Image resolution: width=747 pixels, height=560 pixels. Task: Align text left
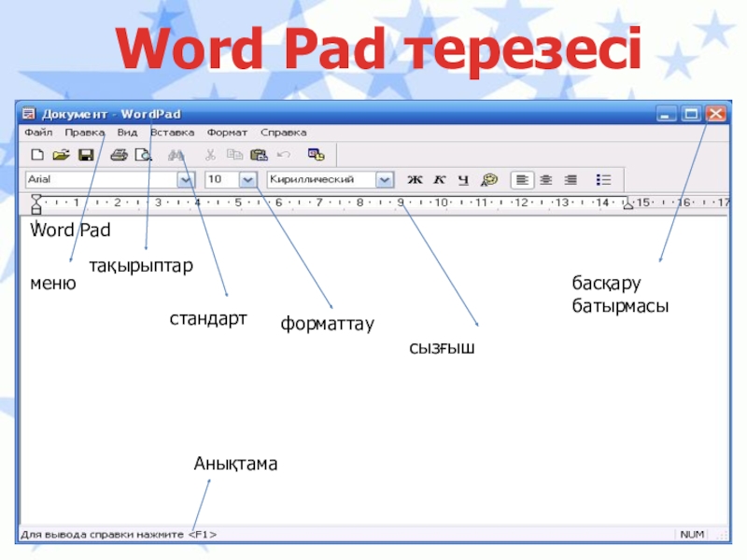(x=522, y=179)
